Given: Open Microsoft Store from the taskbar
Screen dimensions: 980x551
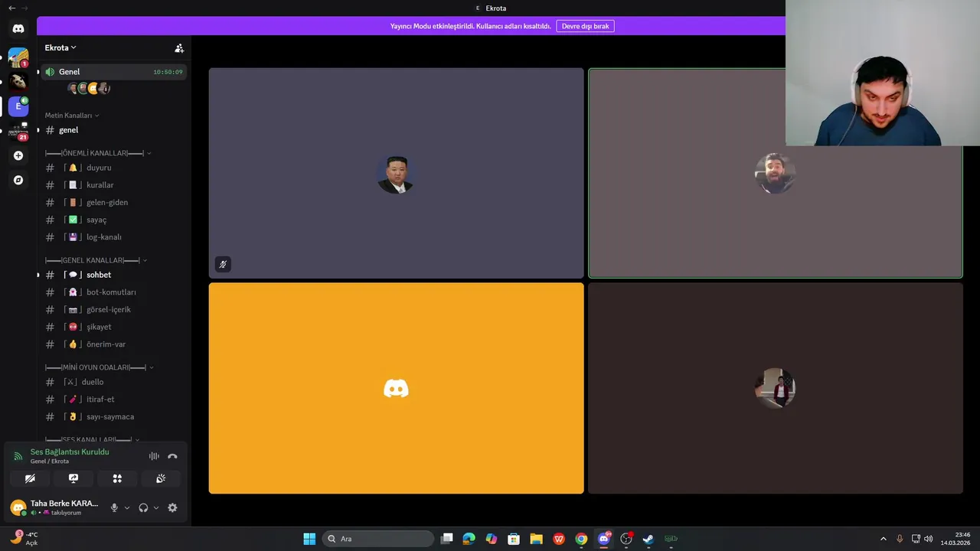Looking at the screenshot, I should pyautogui.click(x=514, y=539).
